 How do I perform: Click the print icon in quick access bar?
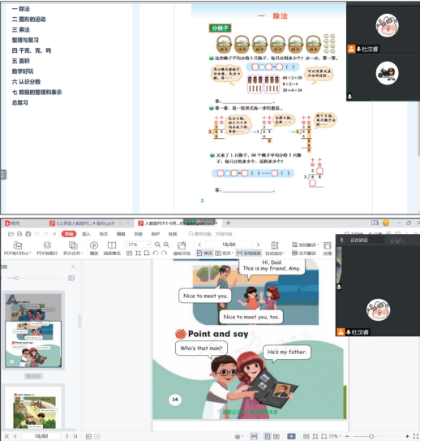click(x=28, y=234)
